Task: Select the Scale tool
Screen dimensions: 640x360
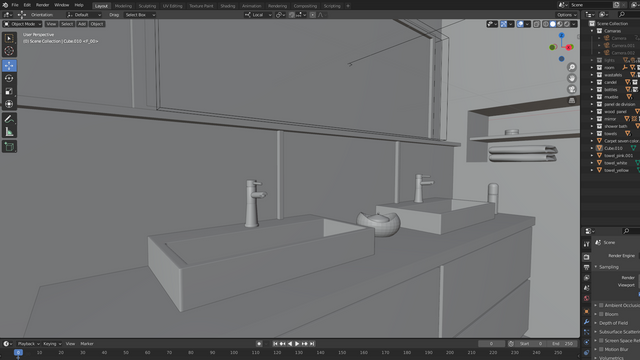Action: click(x=9, y=91)
